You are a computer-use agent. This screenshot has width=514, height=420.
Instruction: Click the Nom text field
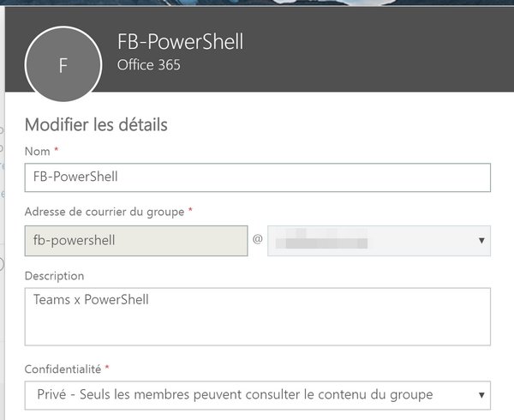257,177
